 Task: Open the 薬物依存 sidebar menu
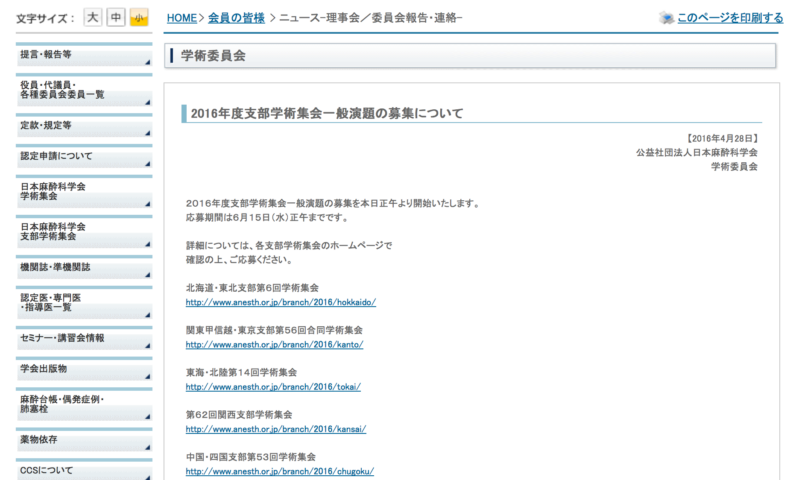point(84,440)
